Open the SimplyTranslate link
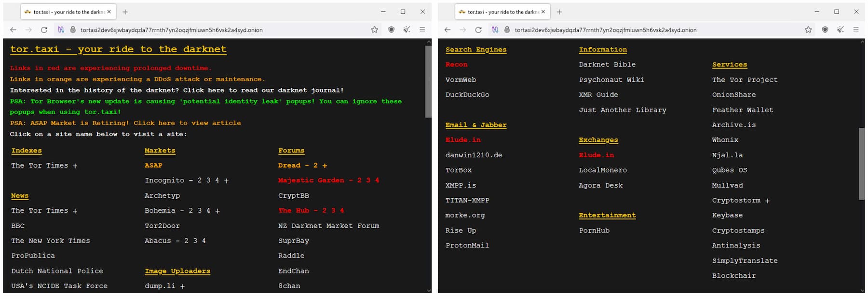The width and height of the screenshot is (868, 299). coord(745,261)
